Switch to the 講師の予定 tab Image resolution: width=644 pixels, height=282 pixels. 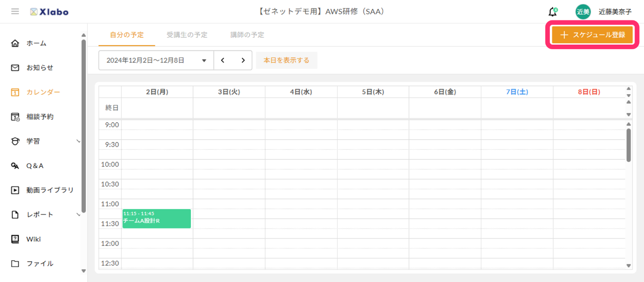pyautogui.click(x=247, y=35)
